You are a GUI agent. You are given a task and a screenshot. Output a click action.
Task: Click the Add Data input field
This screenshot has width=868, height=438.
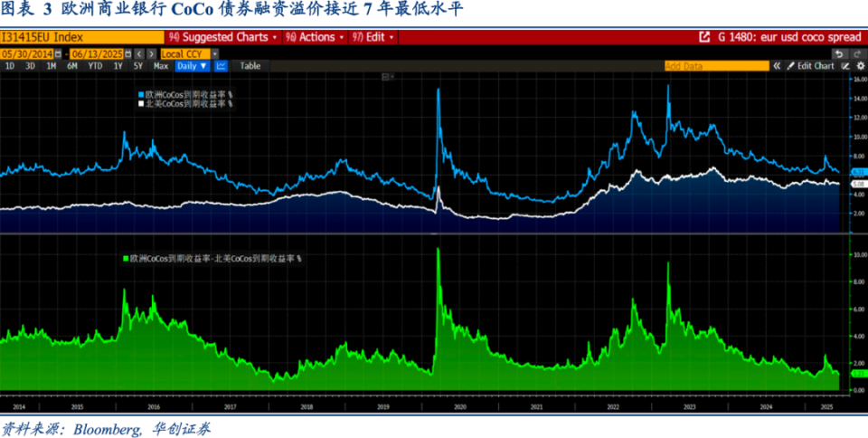(717, 66)
